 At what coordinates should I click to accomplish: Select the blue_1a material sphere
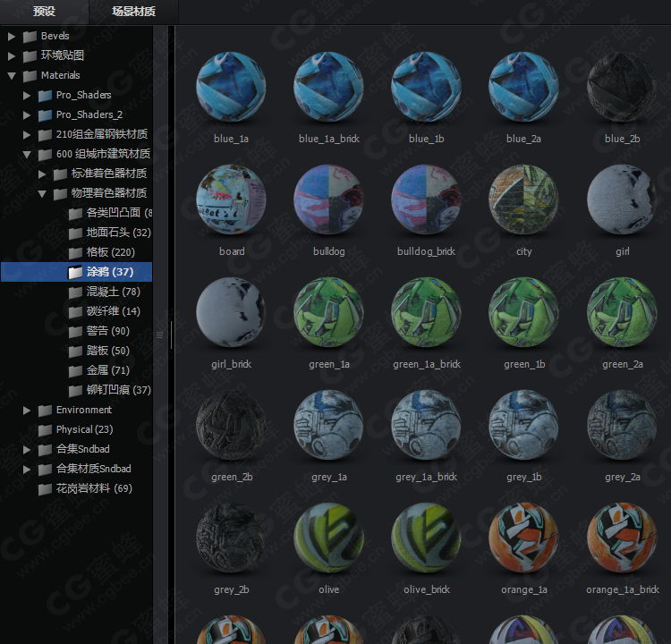click(231, 87)
